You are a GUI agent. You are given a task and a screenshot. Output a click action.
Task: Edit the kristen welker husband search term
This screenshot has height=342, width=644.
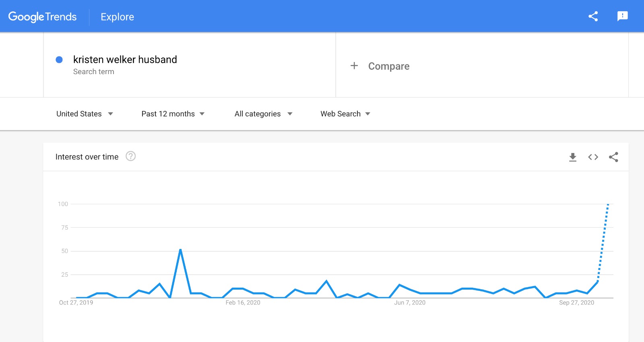tap(125, 60)
